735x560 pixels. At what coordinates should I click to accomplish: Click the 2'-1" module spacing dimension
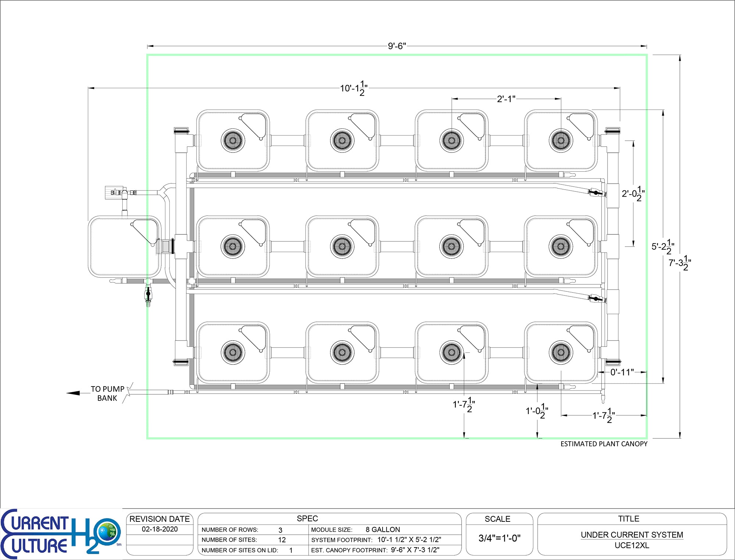pyautogui.click(x=506, y=99)
